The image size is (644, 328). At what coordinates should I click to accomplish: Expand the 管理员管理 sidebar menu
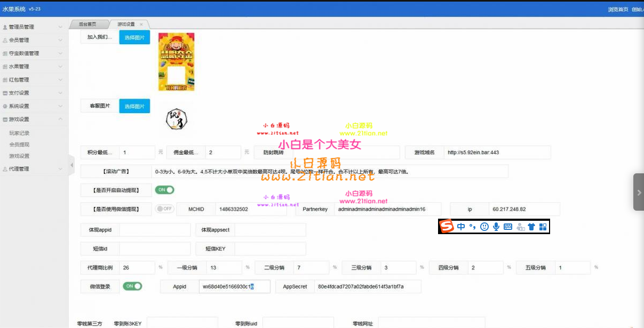pos(21,27)
